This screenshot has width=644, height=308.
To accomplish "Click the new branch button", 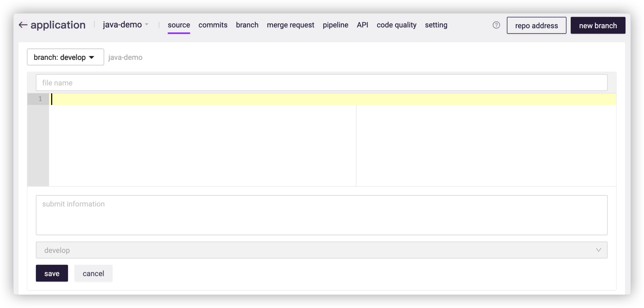I will 598,25.
